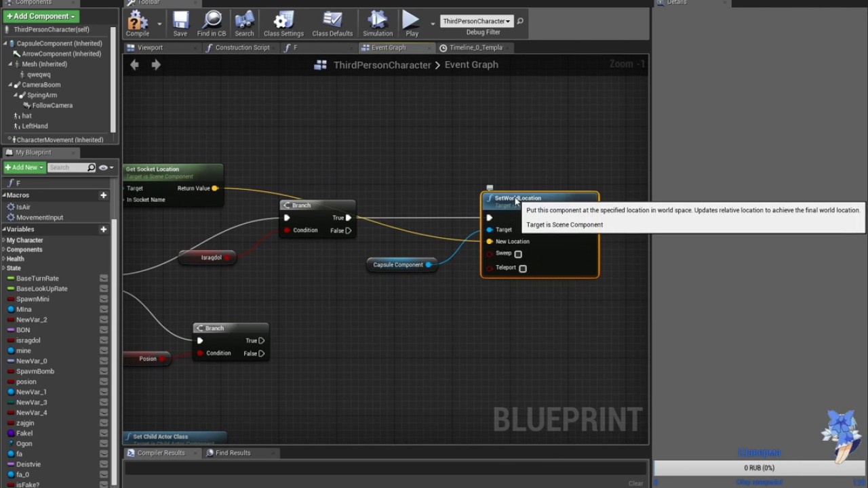Viewport: 868px width, 488px height.
Task: Toggle editable eye for BaseTurnRate variable
Action: click(104, 279)
